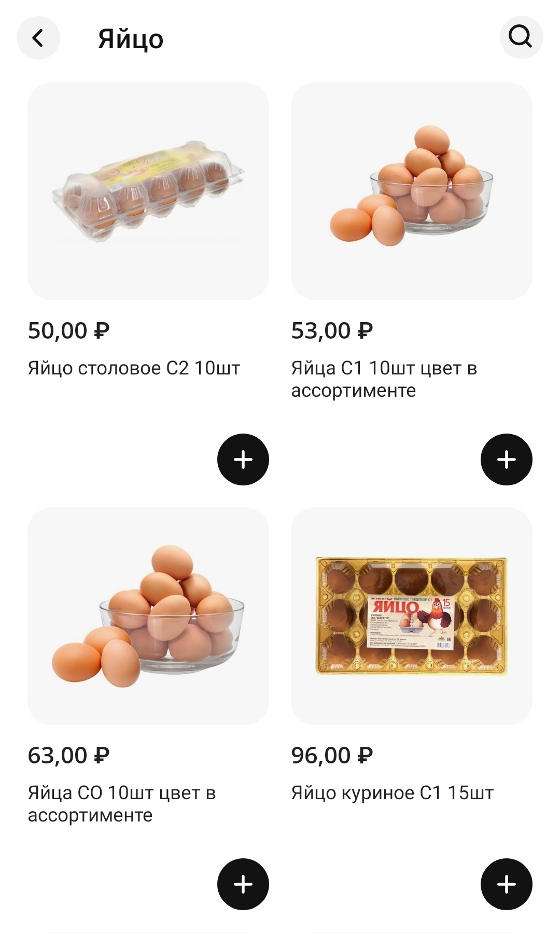Viewport: 560px width, 933px height.
Task: Select the Яйца С1 10шт цвет в ассортименте title
Action: point(384,379)
